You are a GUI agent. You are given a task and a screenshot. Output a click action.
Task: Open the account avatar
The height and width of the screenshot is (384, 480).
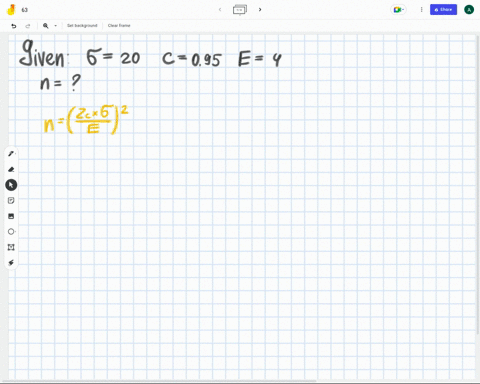pyautogui.click(x=469, y=10)
